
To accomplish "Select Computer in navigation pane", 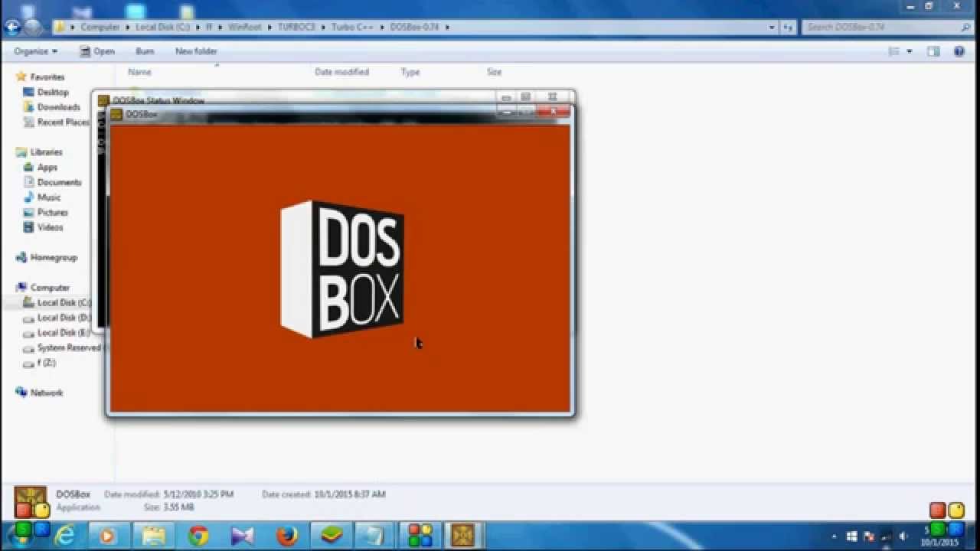I will tap(50, 288).
